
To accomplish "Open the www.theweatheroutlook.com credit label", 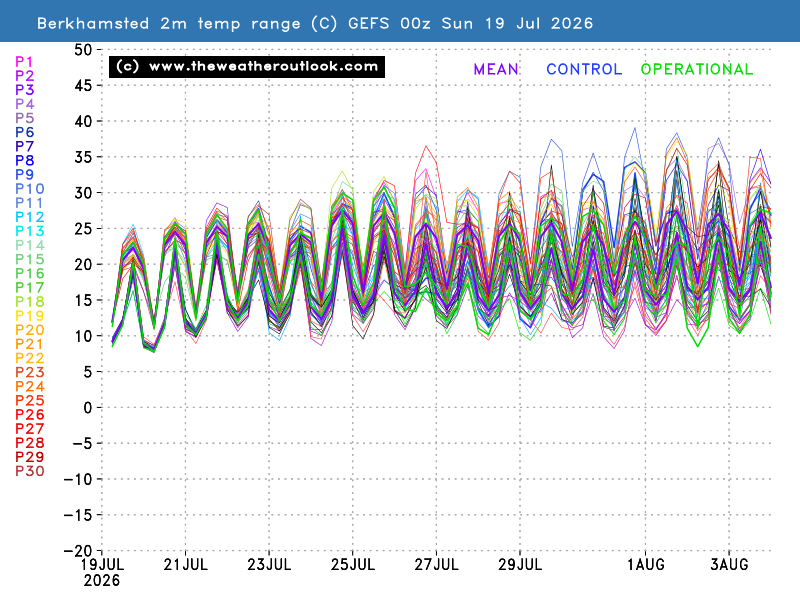I will click(x=247, y=67).
